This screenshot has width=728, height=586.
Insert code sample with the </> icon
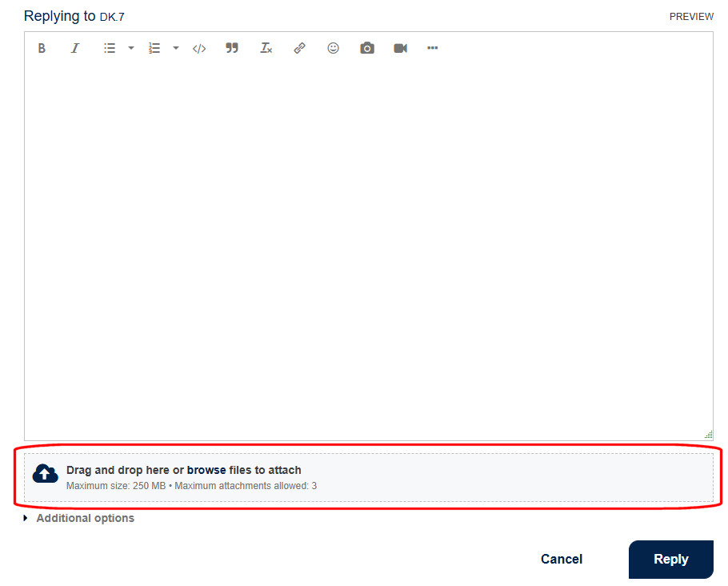point(199,48)
